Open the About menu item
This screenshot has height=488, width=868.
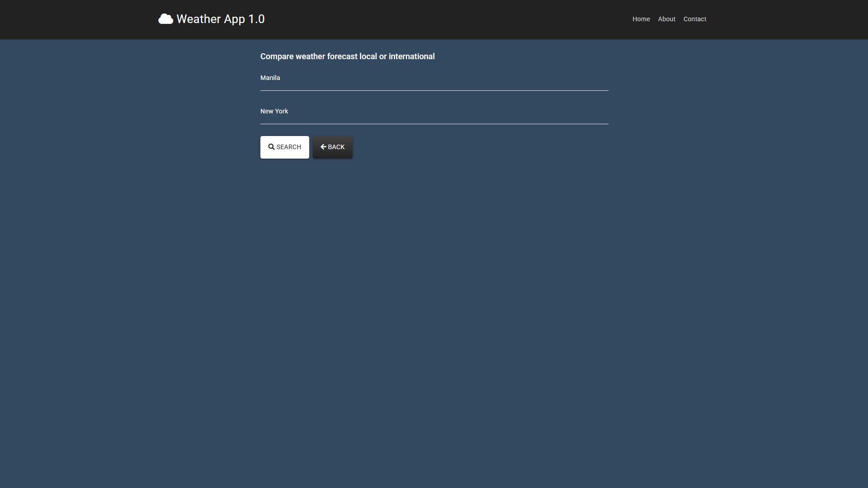[x=666, y=19]
